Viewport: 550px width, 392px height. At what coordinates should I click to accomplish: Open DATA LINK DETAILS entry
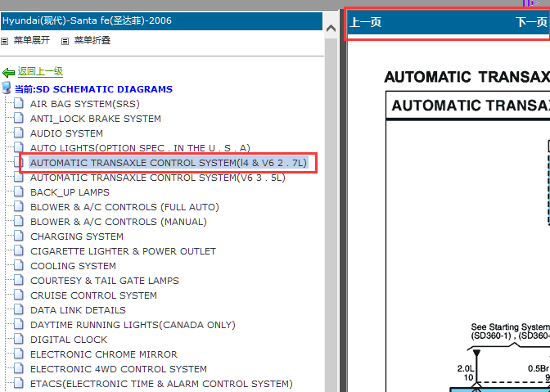click(78, 310)
